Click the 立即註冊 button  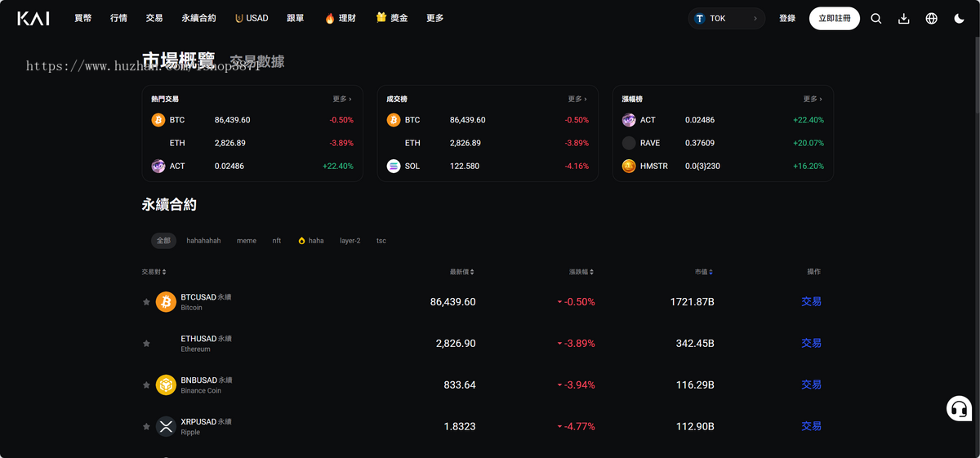coord(834,18)
